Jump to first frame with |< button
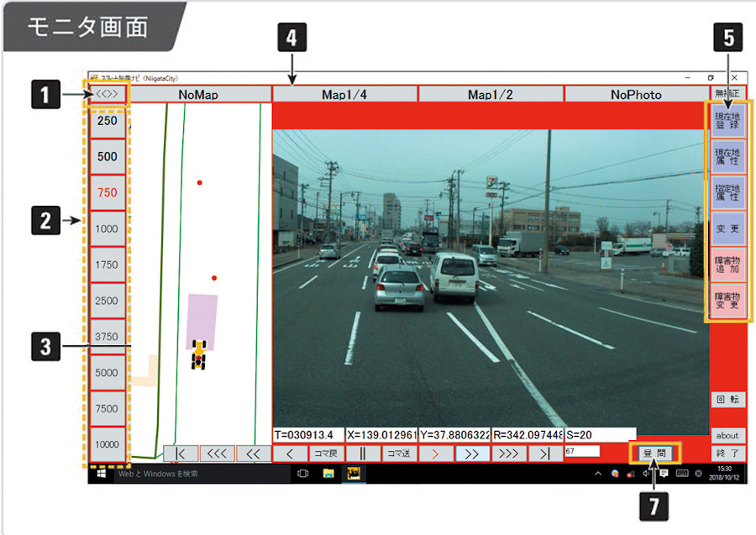The image size is (756, 535). coord(181,454)
